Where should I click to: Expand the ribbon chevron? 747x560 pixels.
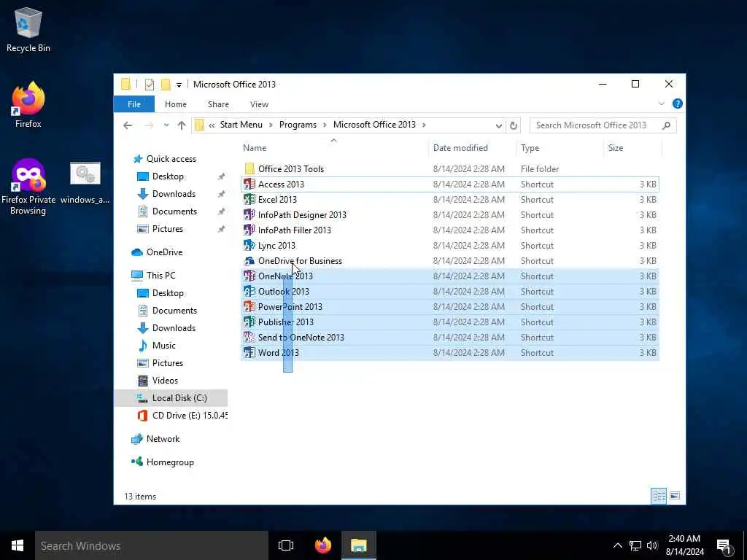[x=661, y=104]
